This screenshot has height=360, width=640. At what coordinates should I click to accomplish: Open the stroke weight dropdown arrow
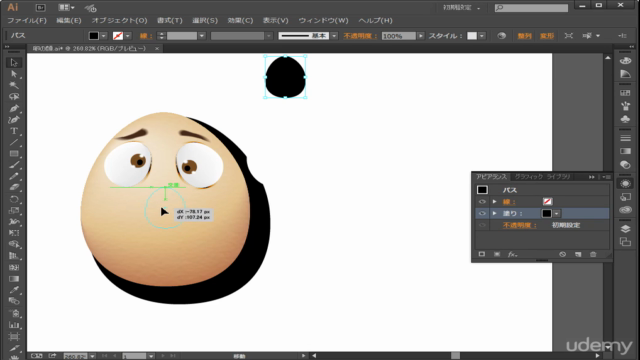coord(202,36)
